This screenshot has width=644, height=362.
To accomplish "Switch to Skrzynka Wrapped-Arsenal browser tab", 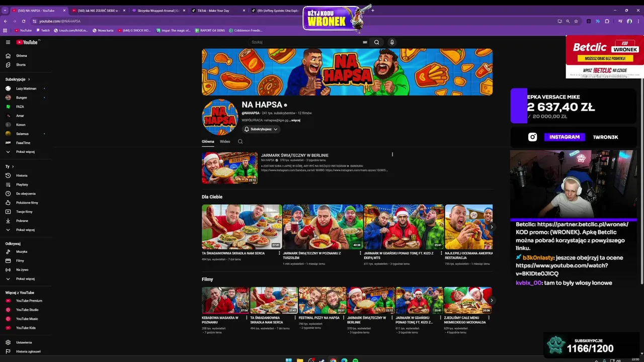I will coord(158,11).
